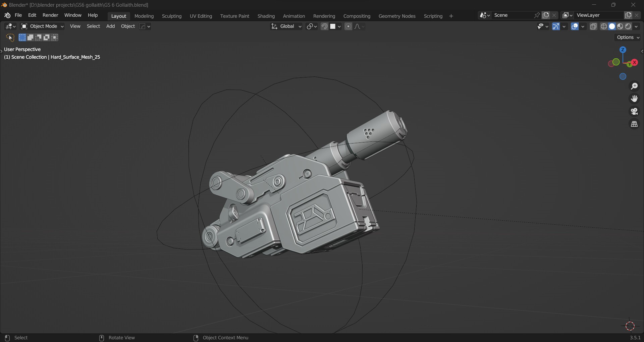This screenshot has width=644, height=342.
Task: Browse scenes with the scene selector icon
Action: pos(485,15)
